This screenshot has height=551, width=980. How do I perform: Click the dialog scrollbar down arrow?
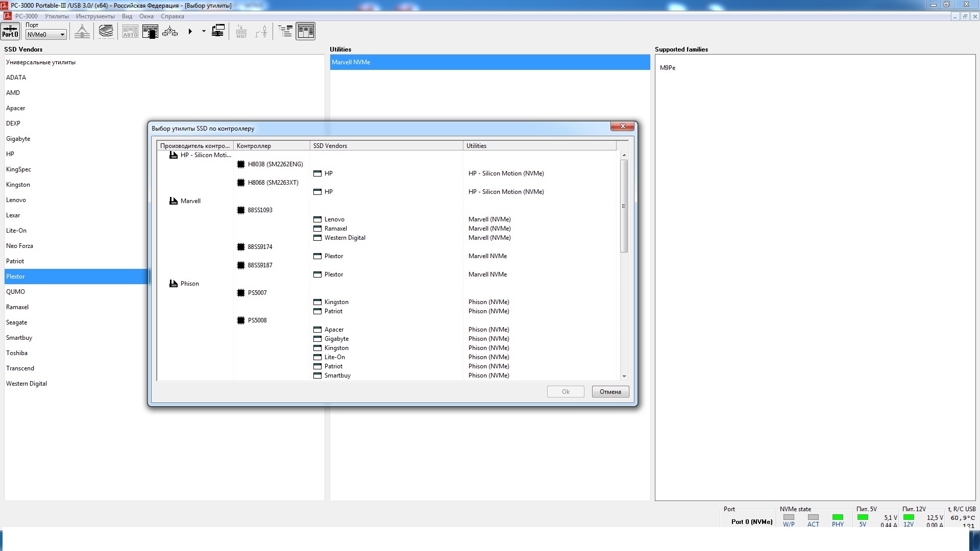tap(624, 377)
